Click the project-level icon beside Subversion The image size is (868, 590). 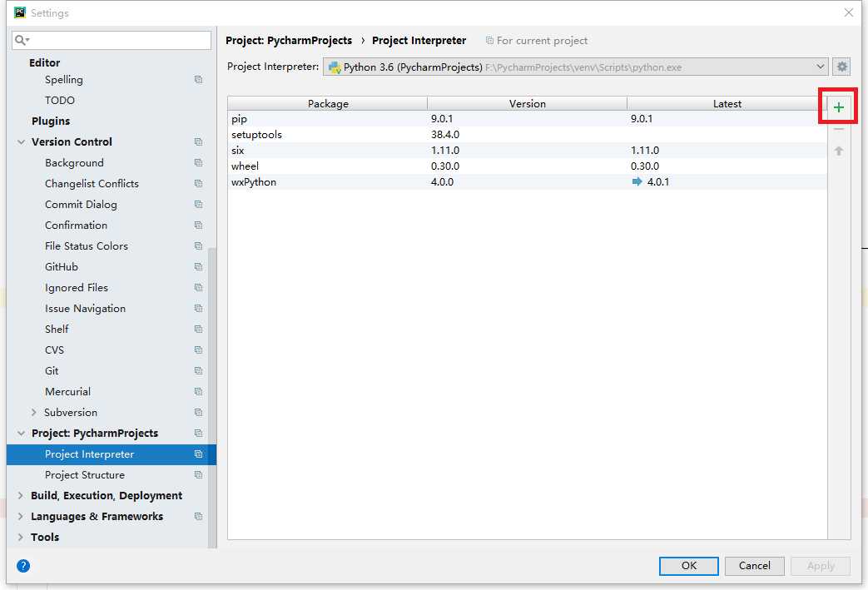pos(198,413)
